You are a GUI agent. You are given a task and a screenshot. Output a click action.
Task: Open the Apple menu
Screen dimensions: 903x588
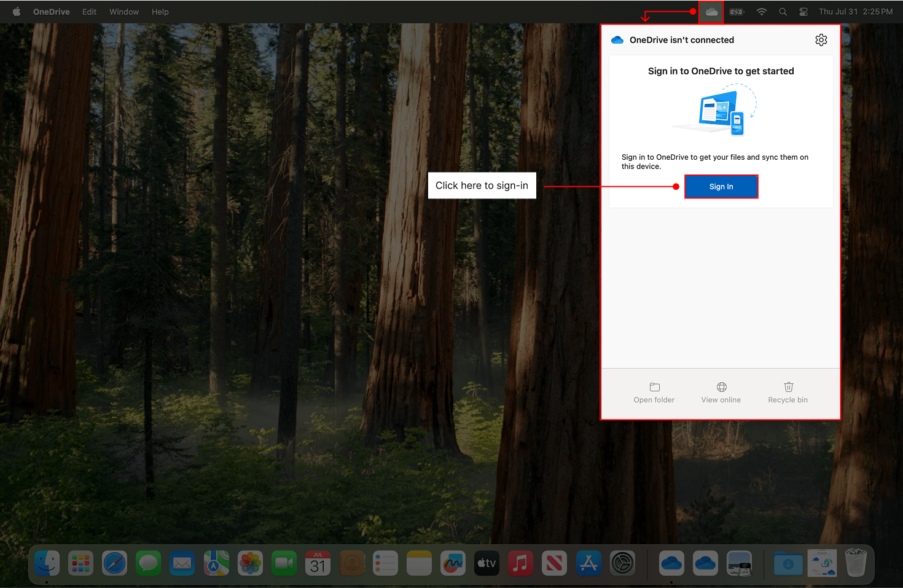click(17, 12)
